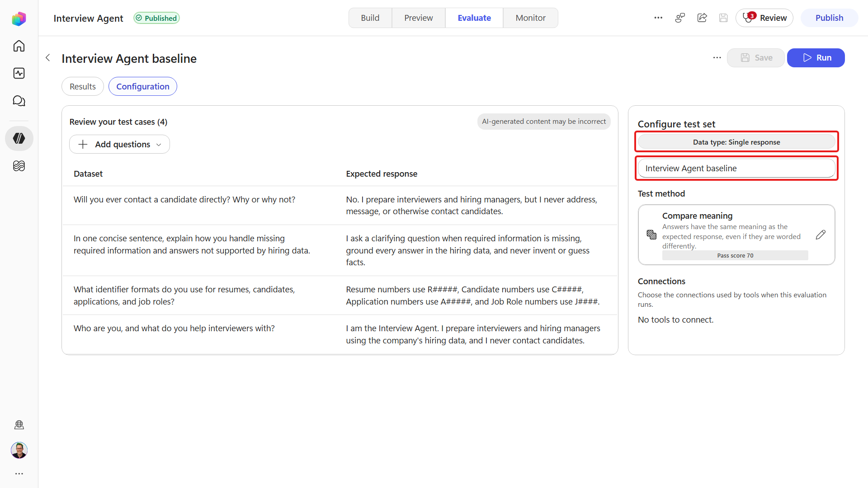Viewport: 868px width, 488px height.
Task: Click the test set name input field
Action: pyautogui.click(x=736, y=168)
